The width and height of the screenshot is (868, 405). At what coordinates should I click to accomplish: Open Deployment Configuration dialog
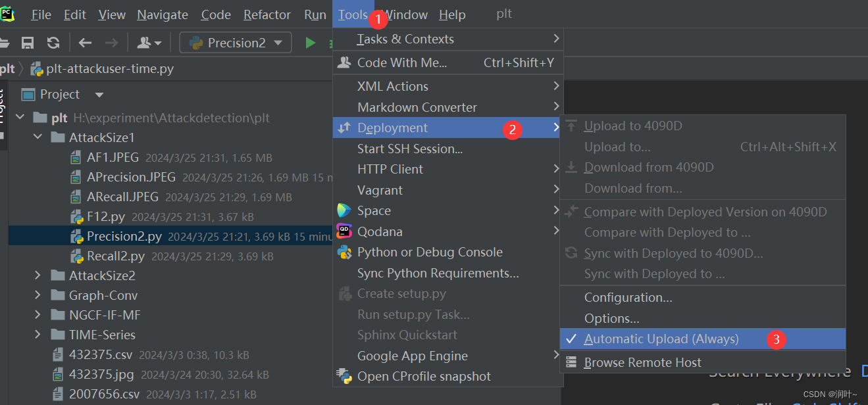tap(628, 297)
